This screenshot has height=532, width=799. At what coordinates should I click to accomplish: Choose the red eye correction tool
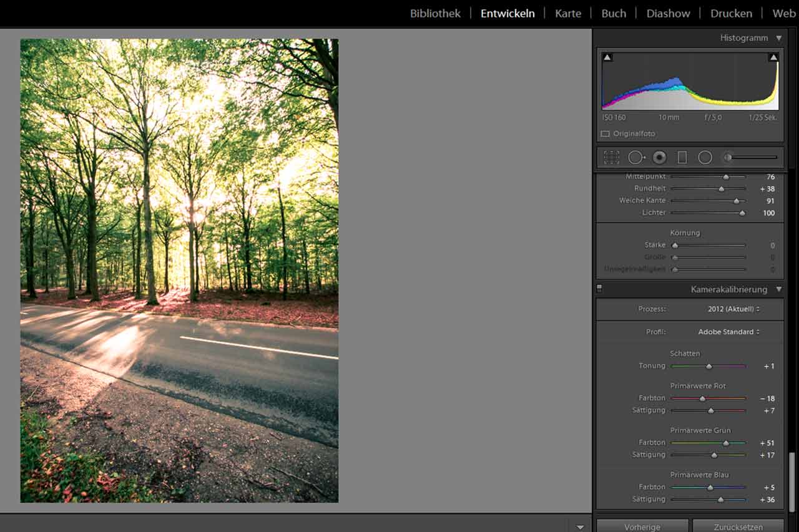click(659, 158)
